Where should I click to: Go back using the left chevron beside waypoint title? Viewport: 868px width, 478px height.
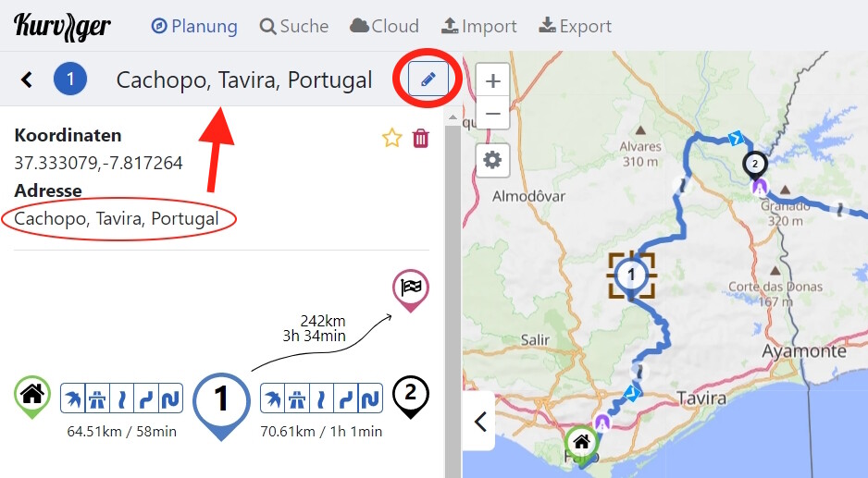tap(27, 80)
